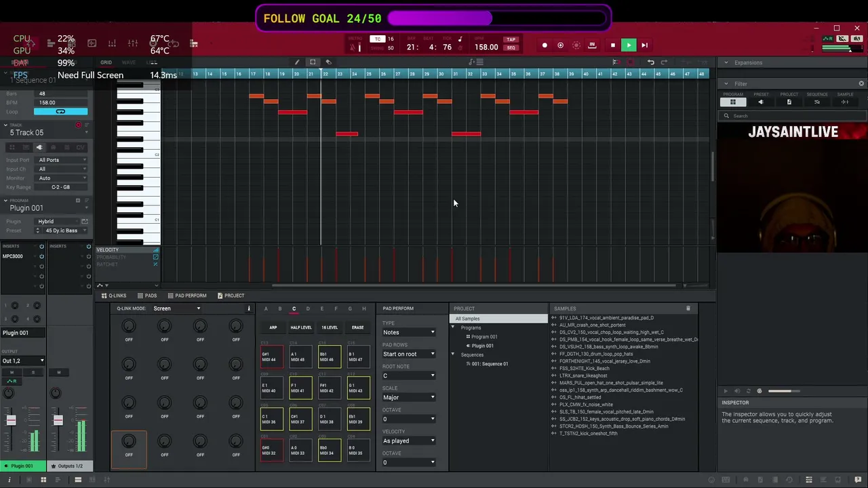The height and width of the screenshot is (488, 868).
Task: Click the Play Start transport button
Action: click(644, 45)
